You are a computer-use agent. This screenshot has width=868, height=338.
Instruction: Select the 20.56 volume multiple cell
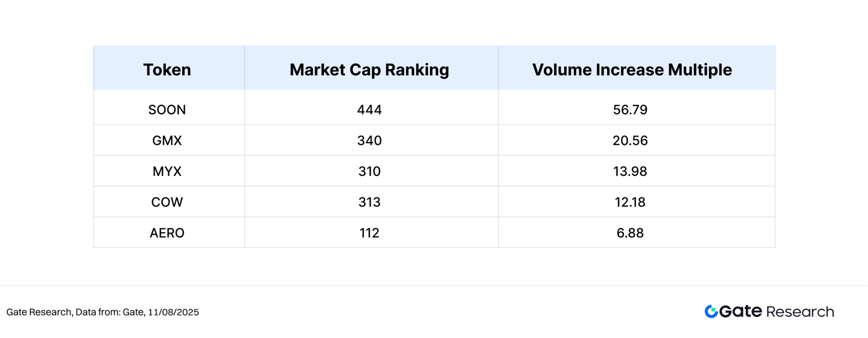click(630, 140)
